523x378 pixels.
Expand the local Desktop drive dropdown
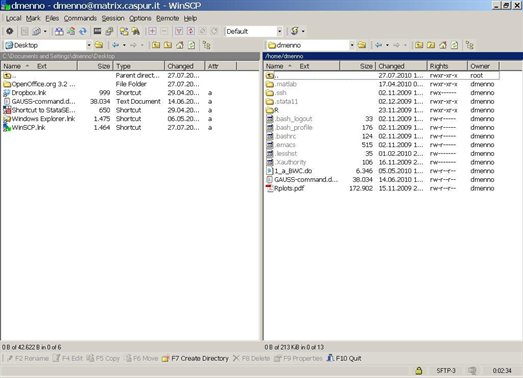[x=89, y=45]
